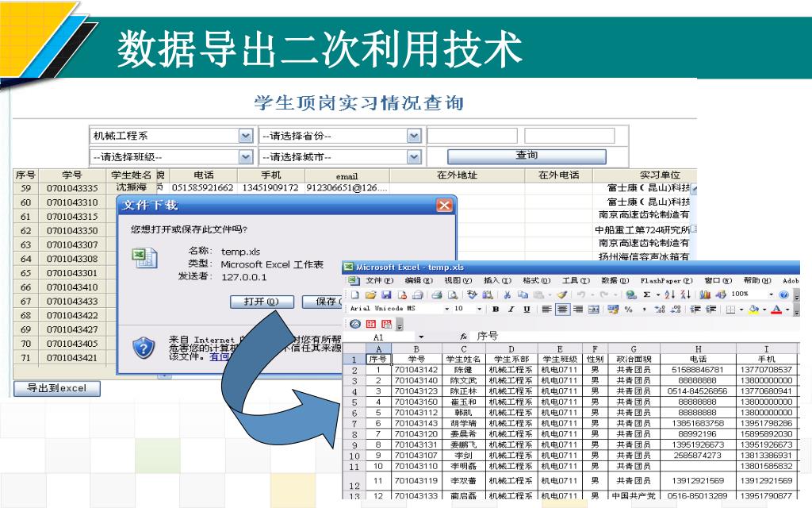Viewport: 812px width, 508px height.
Task: Toggle Align Right in Excel
Action: 579,309
